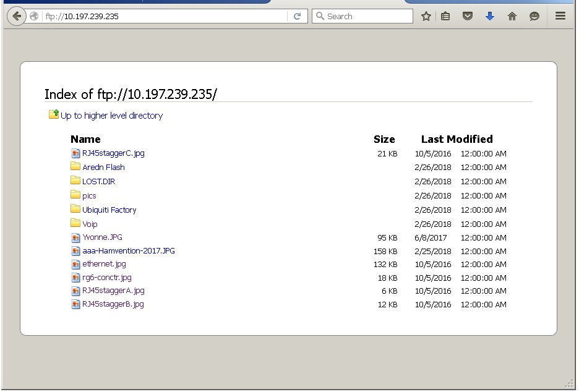Open aaa-Hamvention-2017.JPG image file

(x=128, y=251)
